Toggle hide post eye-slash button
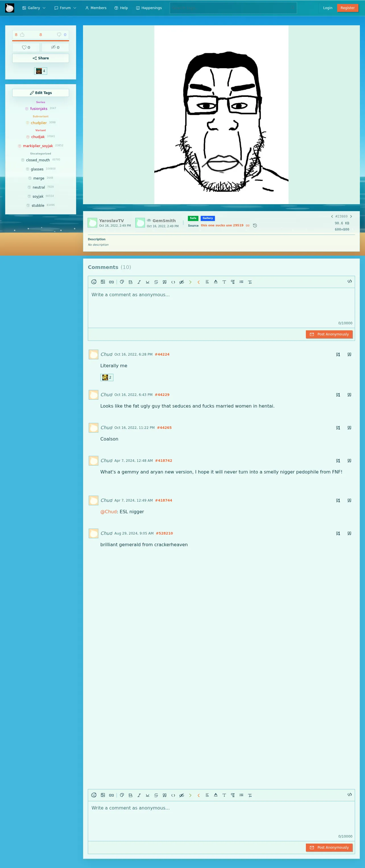This screenshot has width=365, height=868. [55, 47]
